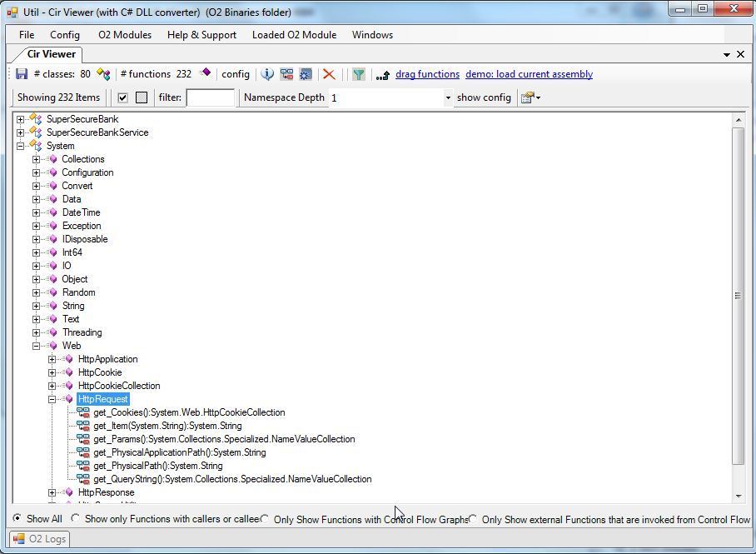This screenshot has width=756, height=554.
Task: Expand the SuperSecureBank tree node
Action: [x=21, y=119]
